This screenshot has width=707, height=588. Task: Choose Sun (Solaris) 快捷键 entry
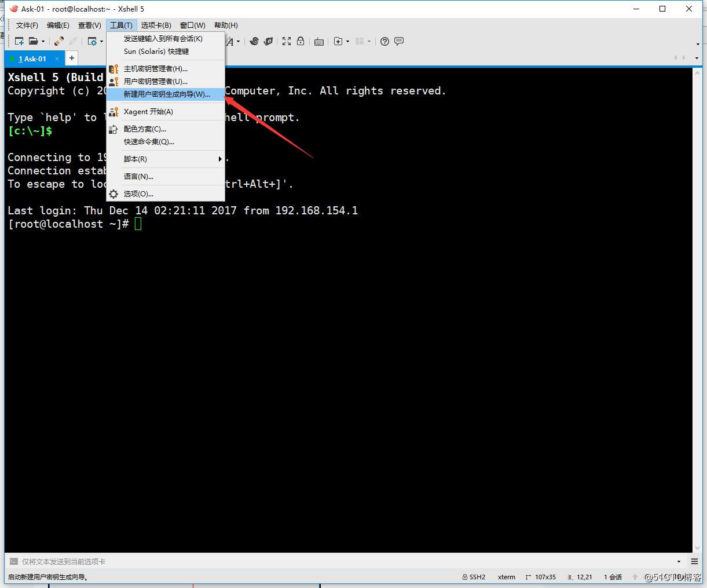pos(166,52)
